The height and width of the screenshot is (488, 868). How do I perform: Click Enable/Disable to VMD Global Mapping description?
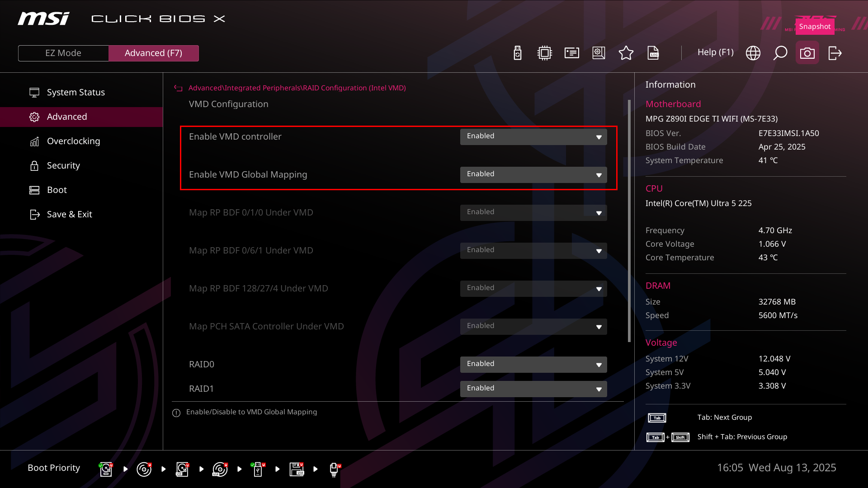click(251, 412)
